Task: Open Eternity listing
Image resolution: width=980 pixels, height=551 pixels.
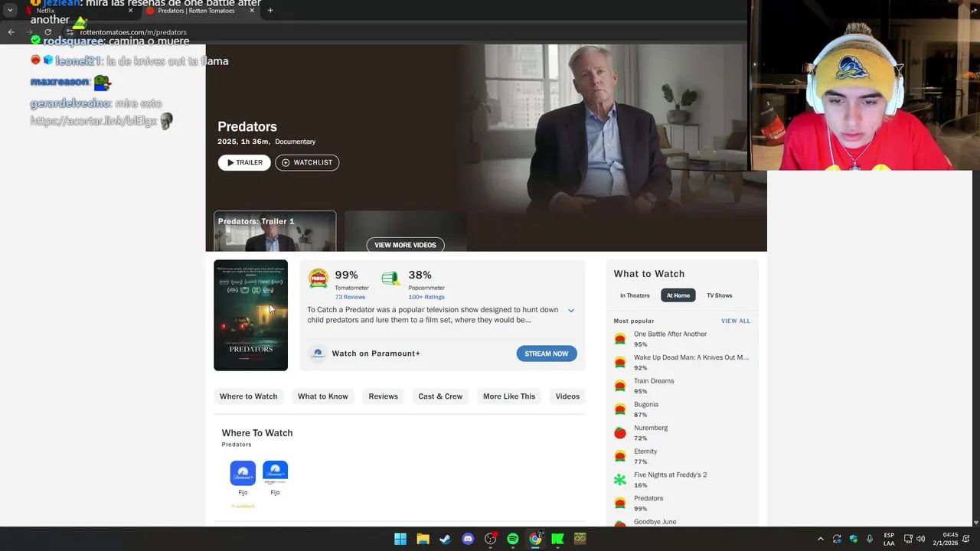Action: 645,452
